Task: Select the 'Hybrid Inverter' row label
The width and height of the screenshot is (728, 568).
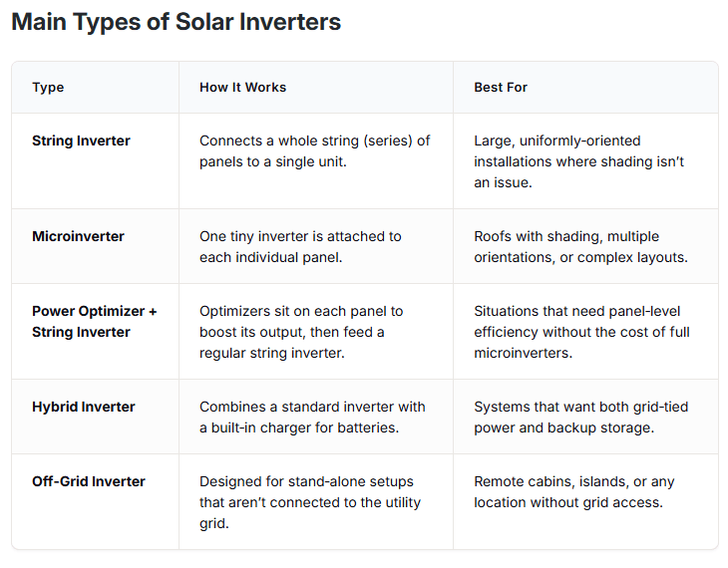Action: coord(83,407)
